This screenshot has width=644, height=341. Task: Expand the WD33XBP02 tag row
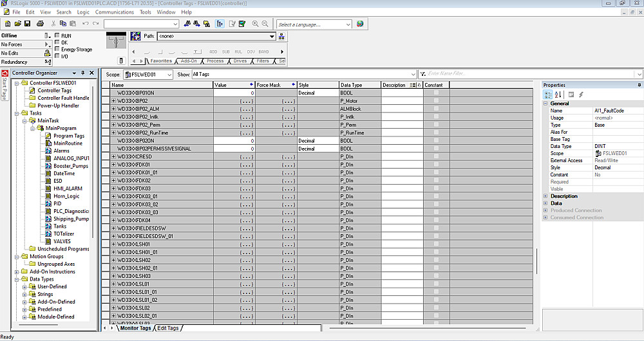pos(114,101)
